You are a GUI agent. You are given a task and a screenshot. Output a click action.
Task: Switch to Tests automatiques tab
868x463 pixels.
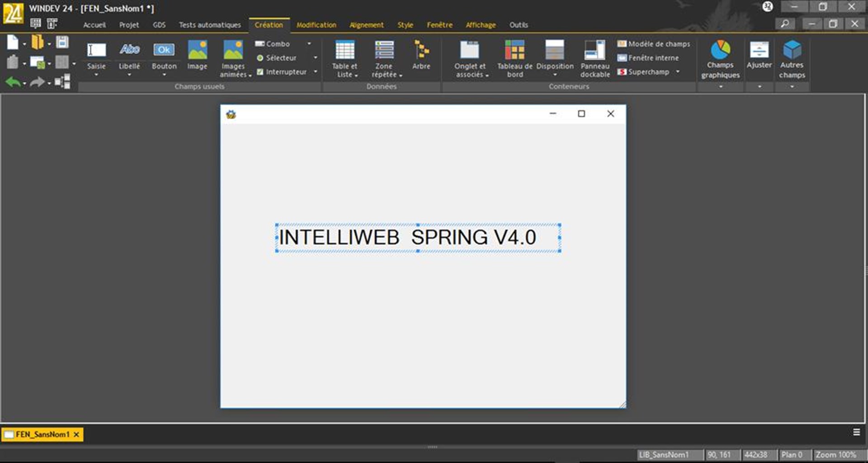pyautogui.click(x=210, y=25)
